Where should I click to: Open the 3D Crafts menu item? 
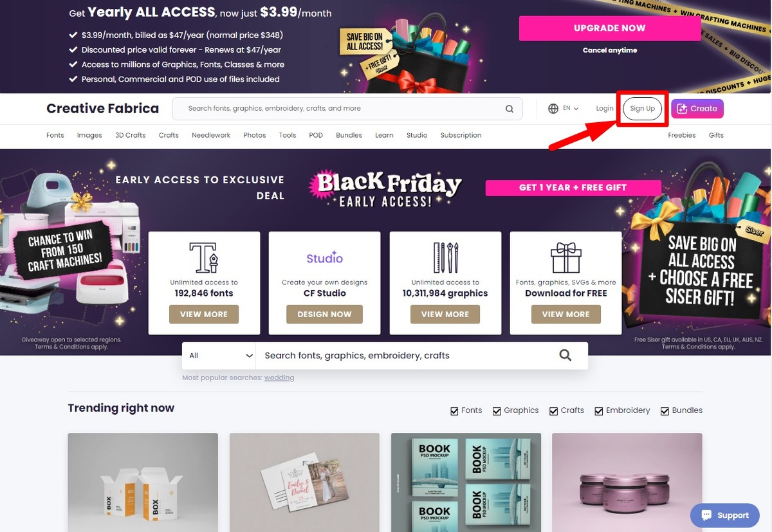tap(131, 135)
